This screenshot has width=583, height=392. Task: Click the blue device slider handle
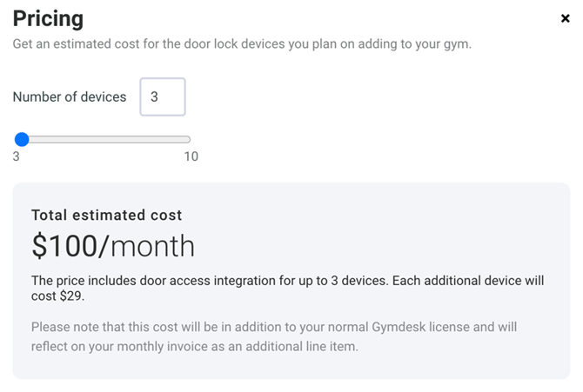[x=22, y=139]
